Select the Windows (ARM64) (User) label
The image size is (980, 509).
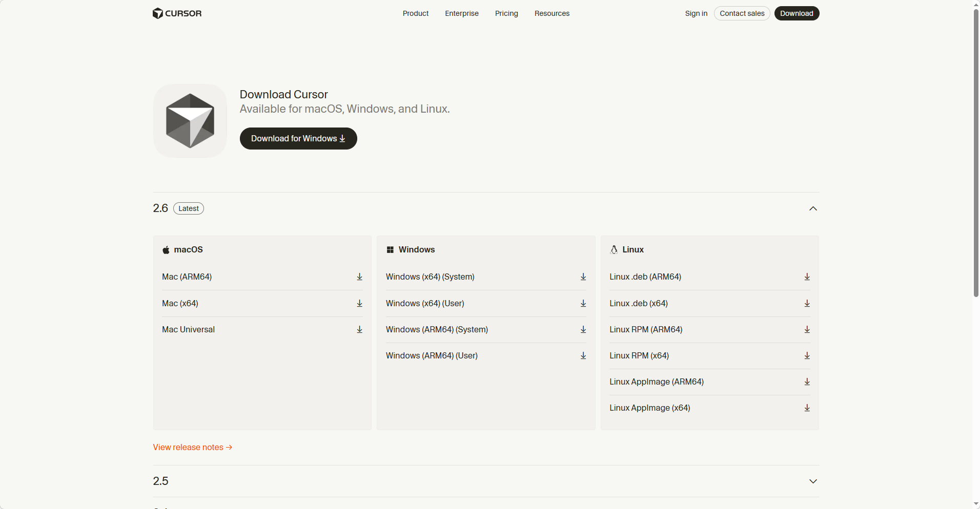(432, 356)
